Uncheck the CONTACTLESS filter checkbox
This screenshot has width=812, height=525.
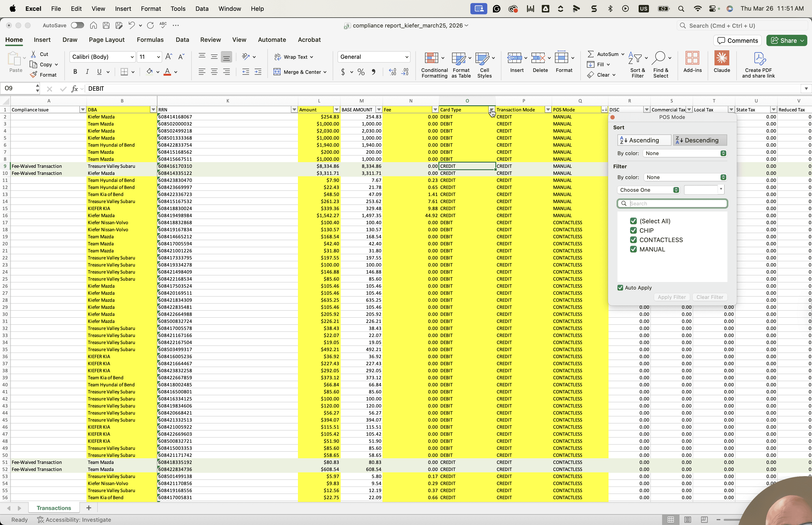pos(633,240)
